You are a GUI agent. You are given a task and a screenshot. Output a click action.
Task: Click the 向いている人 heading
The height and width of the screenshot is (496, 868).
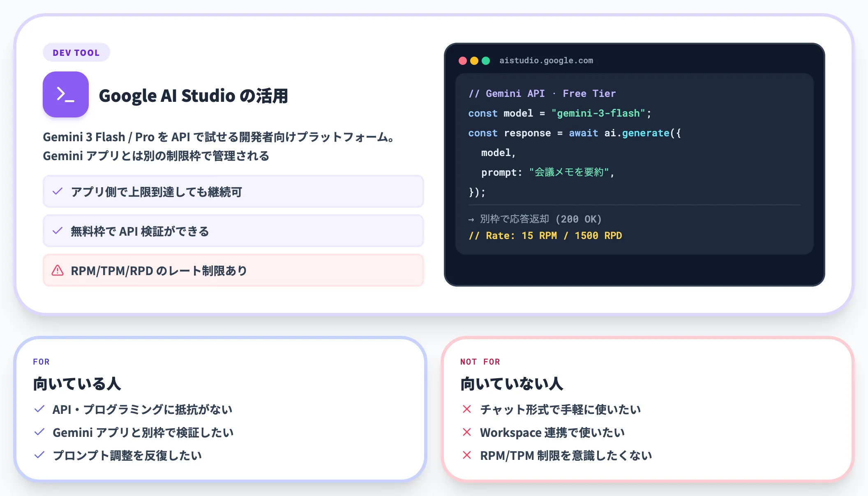[77, 384]
